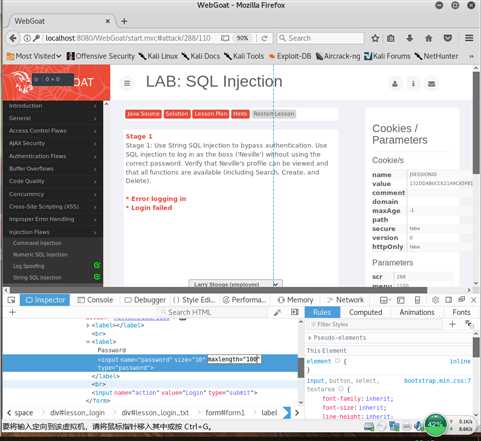Expand the General sidebar category
This screenshot has height=441, width=481.
pyautogui.click(x=52, y=118)
